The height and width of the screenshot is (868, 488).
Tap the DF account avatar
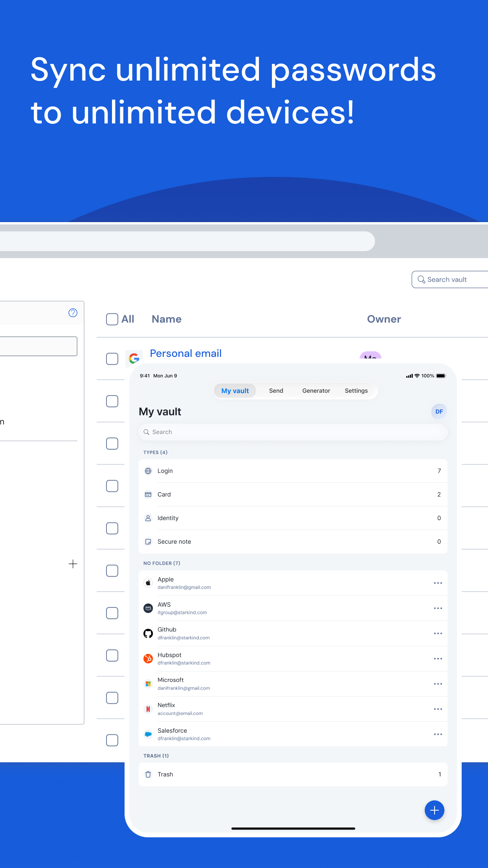[x=439, y=412]
